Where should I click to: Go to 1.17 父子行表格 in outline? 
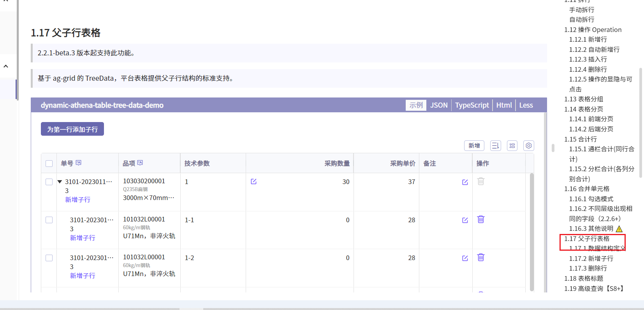point(587,239)
